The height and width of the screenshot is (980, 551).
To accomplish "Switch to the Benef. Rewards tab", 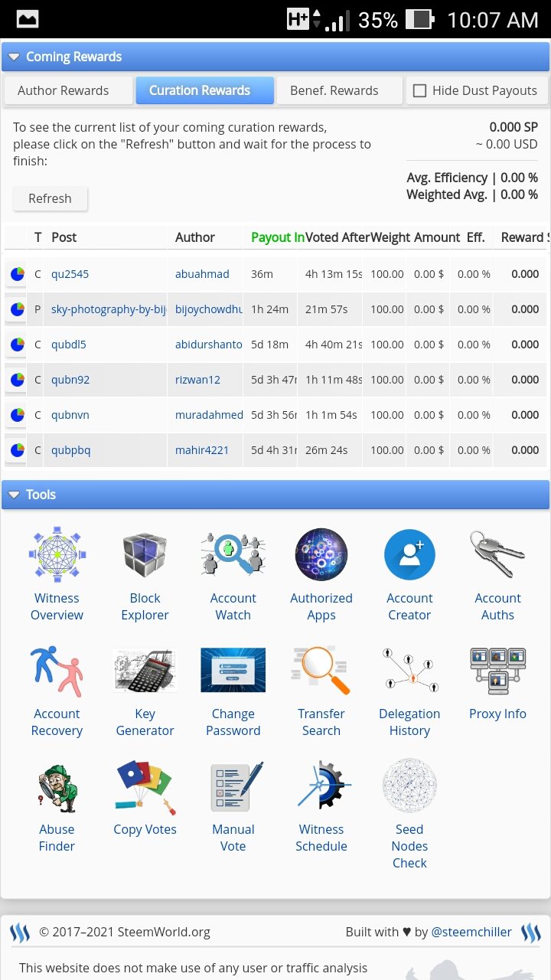I will pos(340,90).
